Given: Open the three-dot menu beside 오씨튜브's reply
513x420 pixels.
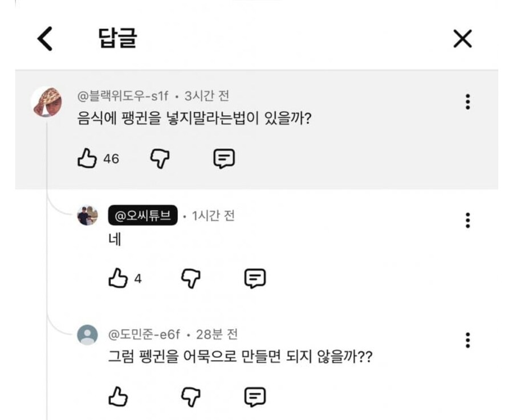Looking at the screenshot, I should pos(467,221).
